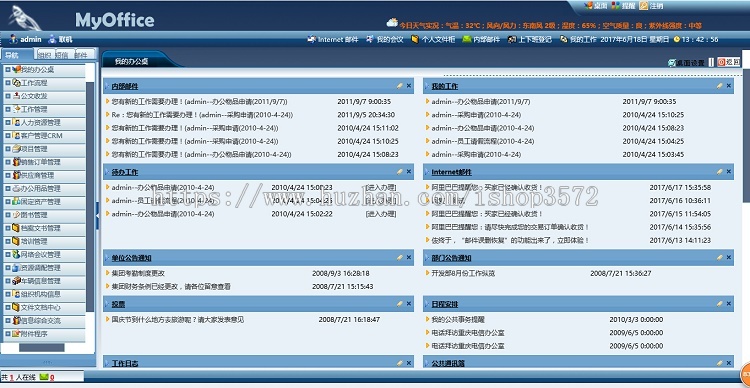Viewport: 750px width, 388px height.
Task: Open the 内部邮件 panel title link
Action: (125, 86)
